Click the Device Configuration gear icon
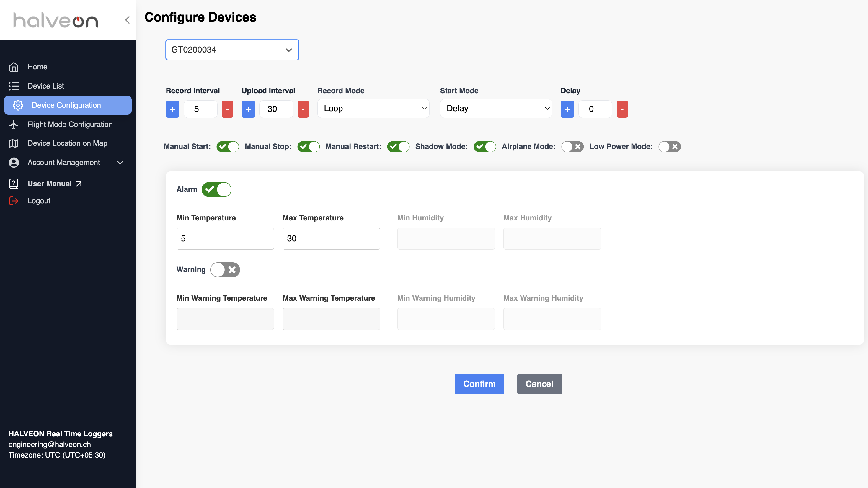This screenshot has height=488, width=868. [18, 105]
